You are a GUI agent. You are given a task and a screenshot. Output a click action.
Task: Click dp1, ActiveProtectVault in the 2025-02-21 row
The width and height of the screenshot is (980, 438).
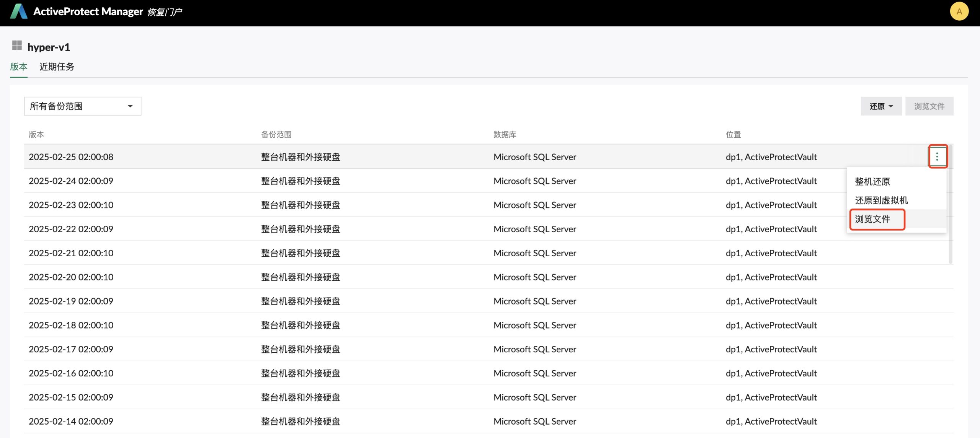pyautogui.click(x=771, y=253)
